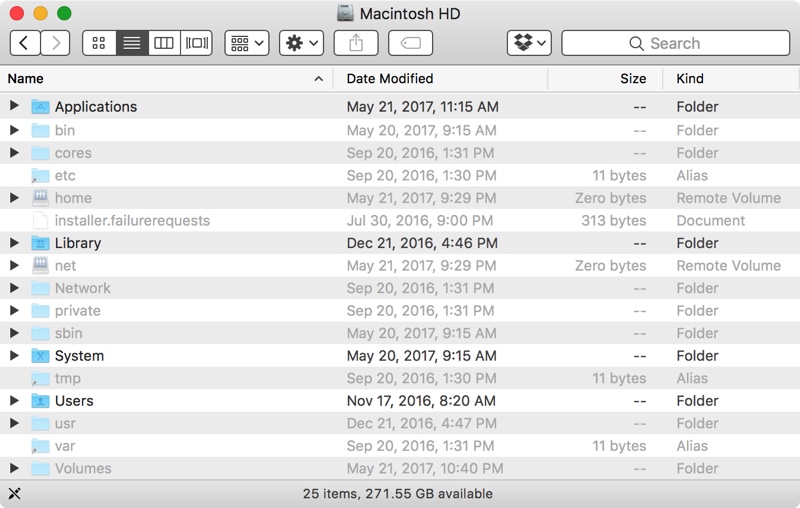
Task: Expand the Library folder disclosure triangle
Action: pos(14,243)
